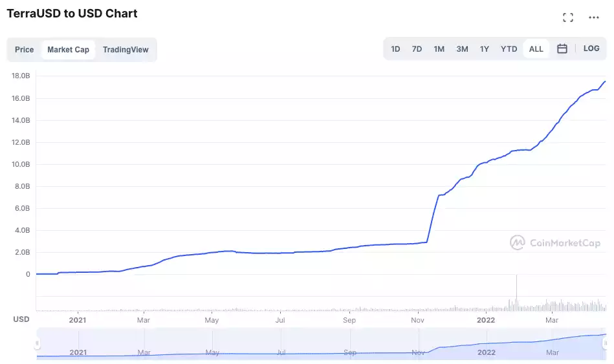Select the 1D time range

click(x=395, y=49)
